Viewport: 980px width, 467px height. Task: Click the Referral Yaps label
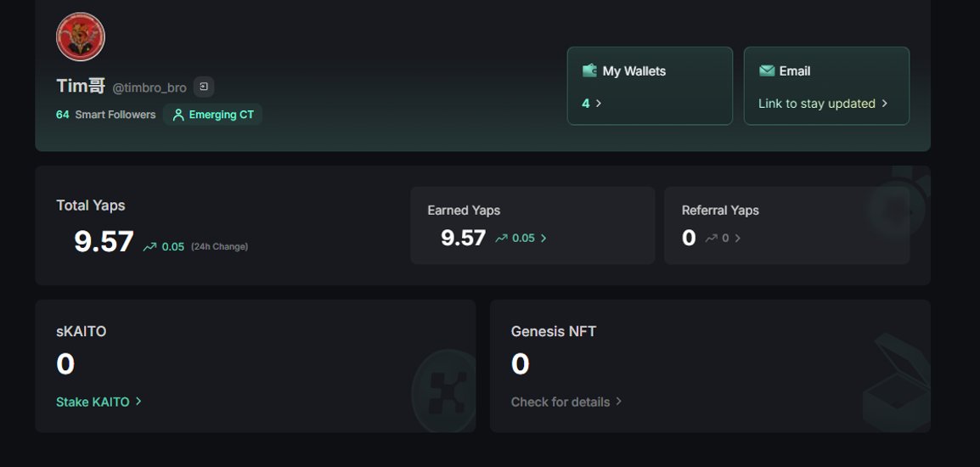[x=720, y=211]
